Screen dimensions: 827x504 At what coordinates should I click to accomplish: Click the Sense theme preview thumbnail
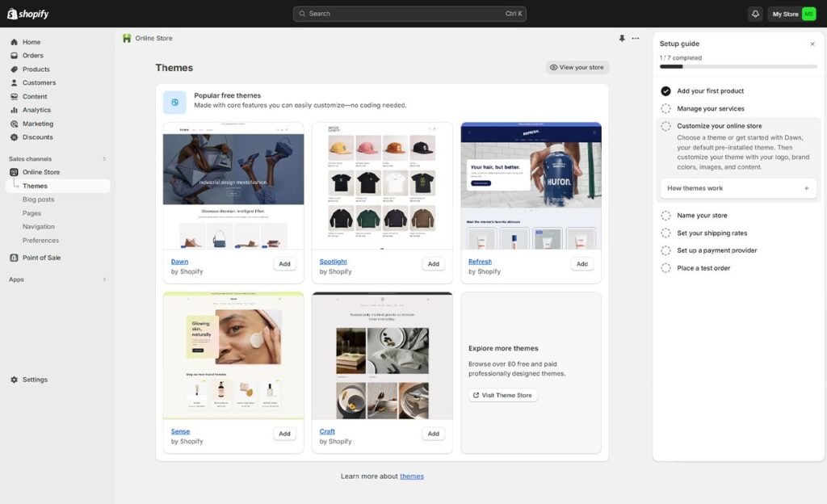click(233, 355)
